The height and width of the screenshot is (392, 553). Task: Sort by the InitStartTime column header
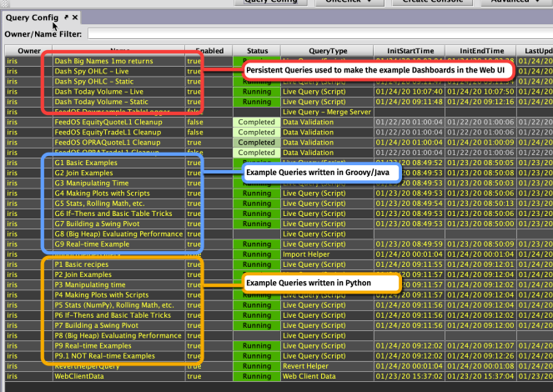410,51
